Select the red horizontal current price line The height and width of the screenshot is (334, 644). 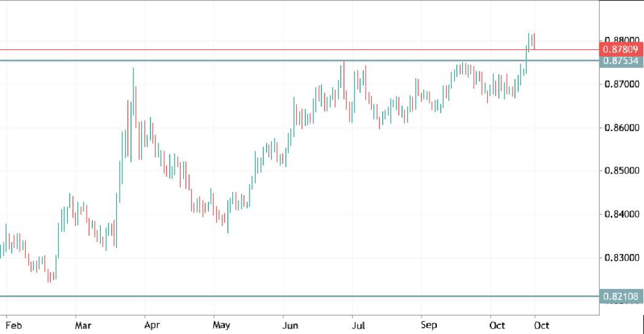[x=246, y=49]
